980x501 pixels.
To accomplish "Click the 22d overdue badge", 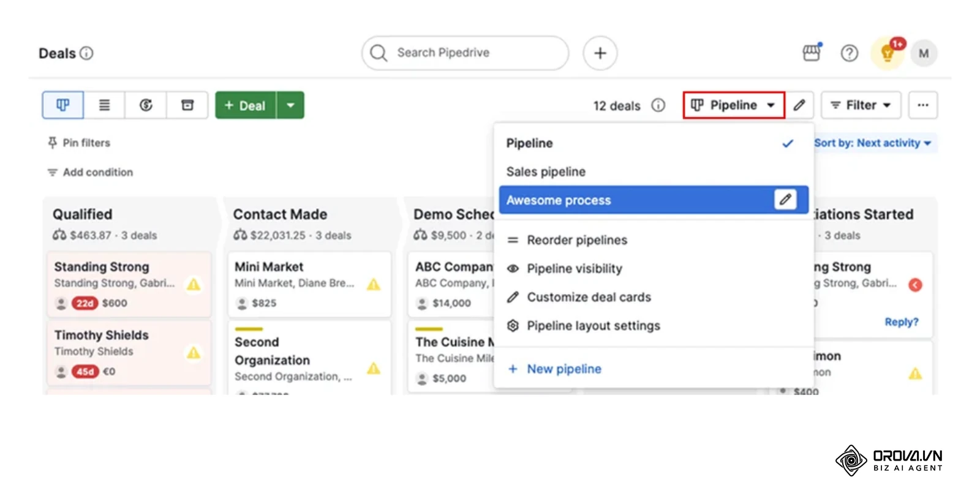I will click(85, 303).
